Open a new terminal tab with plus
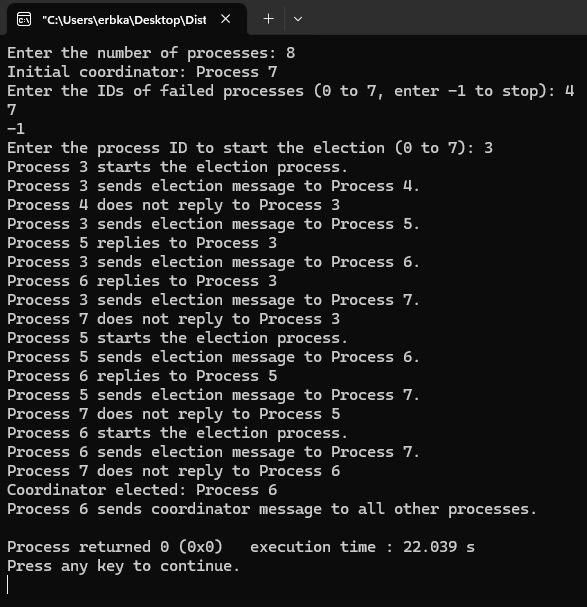 (268, 19)
